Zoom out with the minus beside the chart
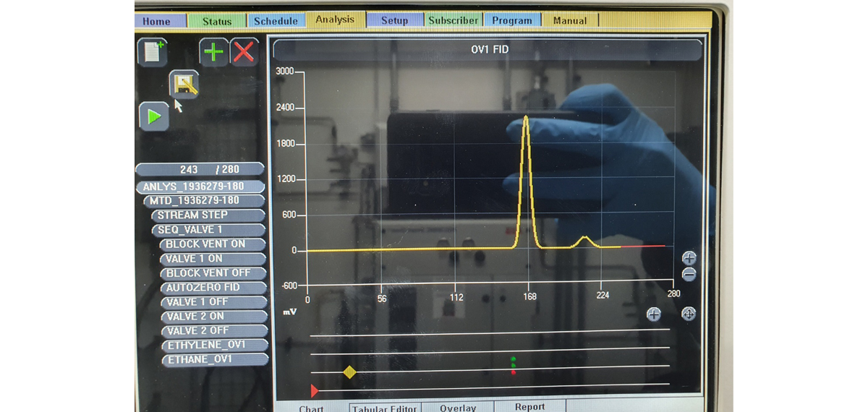 pos(689,274)
